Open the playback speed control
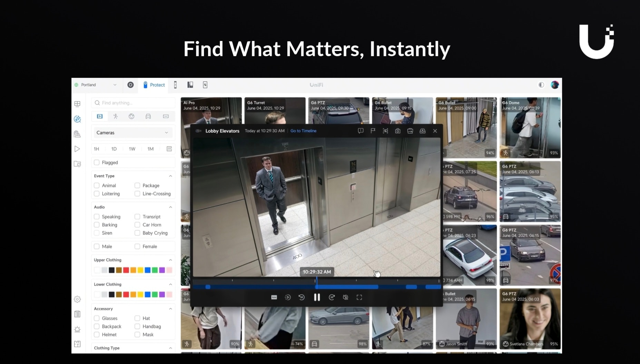 (x=288, y=297)
